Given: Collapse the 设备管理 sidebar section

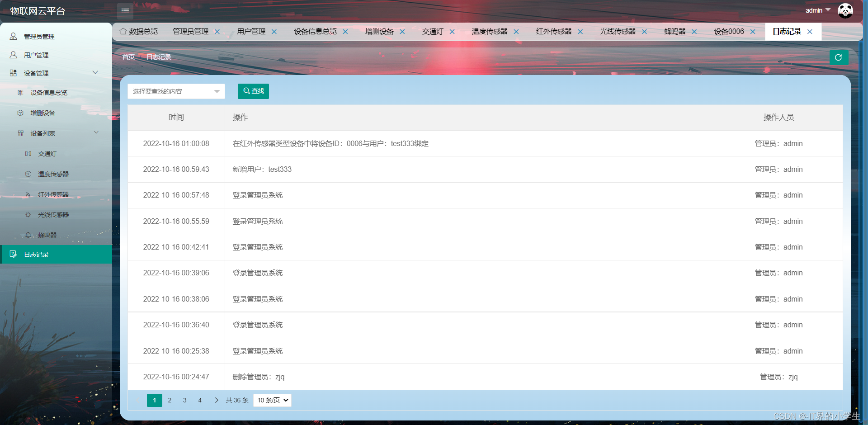Looking at the screenshot, I should click(95, 72).
